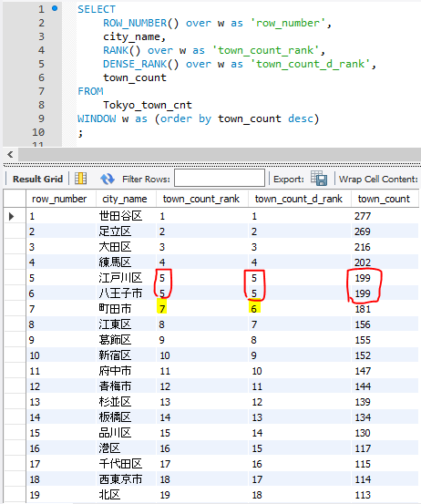Click ROW_NUMBER() in the query editor
421x504 pixels.
tap(140, 23)
